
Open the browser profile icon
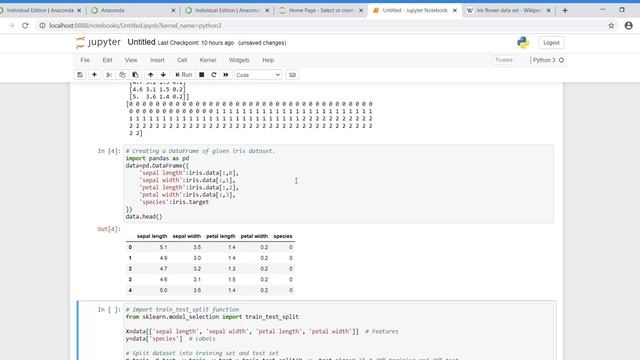629,25
